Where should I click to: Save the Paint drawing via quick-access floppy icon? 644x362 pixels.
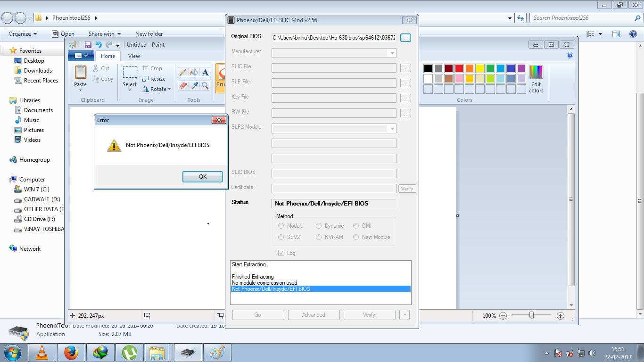click(88, 45)
